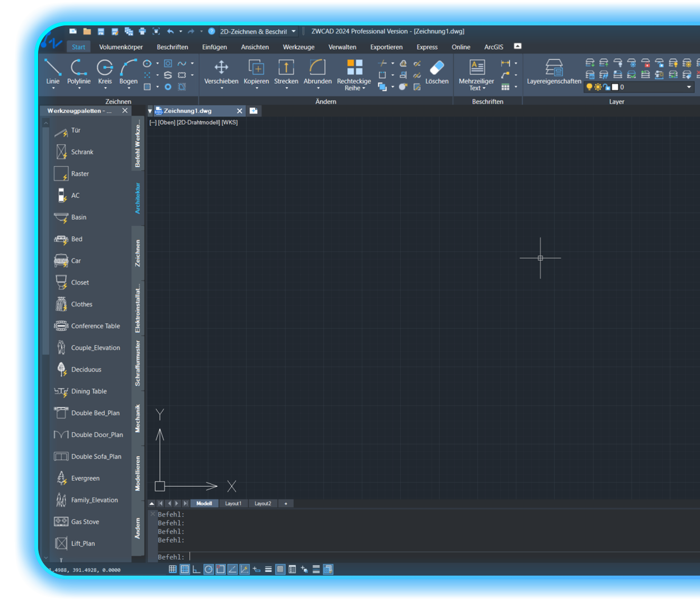Screen dimensions: 700x610
Task: Click the white layer color swatch
Action: [x=615, y=87]
